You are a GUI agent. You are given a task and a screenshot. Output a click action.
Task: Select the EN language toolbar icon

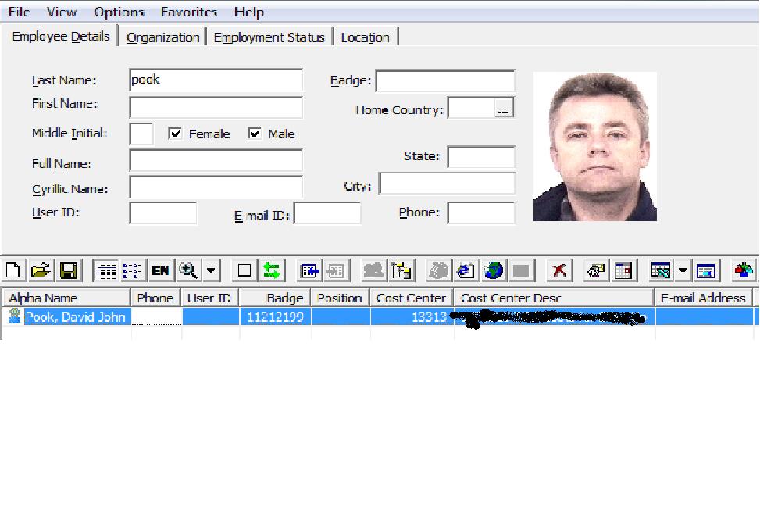coord(160,271)
